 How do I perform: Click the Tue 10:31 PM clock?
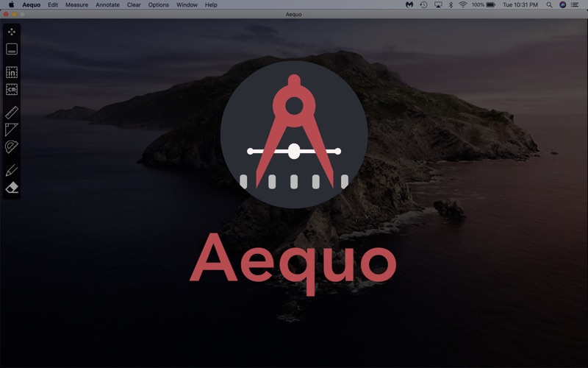point(520,5)
